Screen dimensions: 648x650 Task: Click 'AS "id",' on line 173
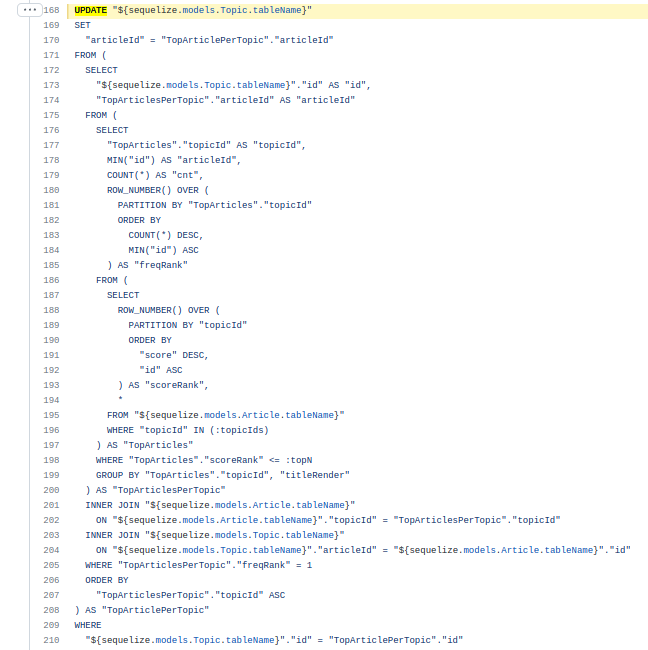point(349,85)
